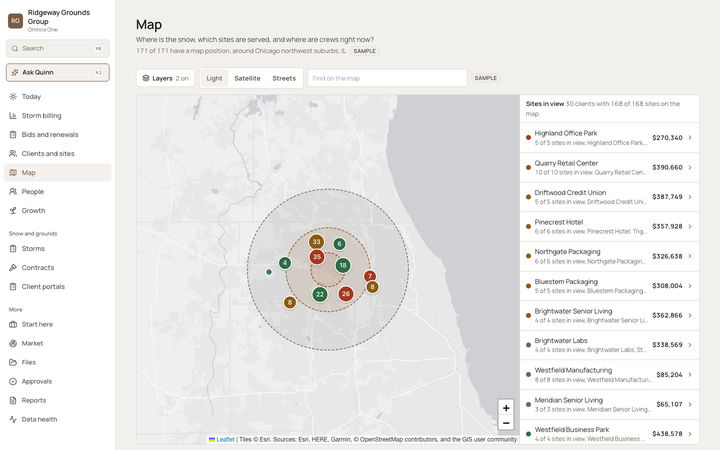
Task: Switch basemap to Streets
Action: tap(284, 78)
